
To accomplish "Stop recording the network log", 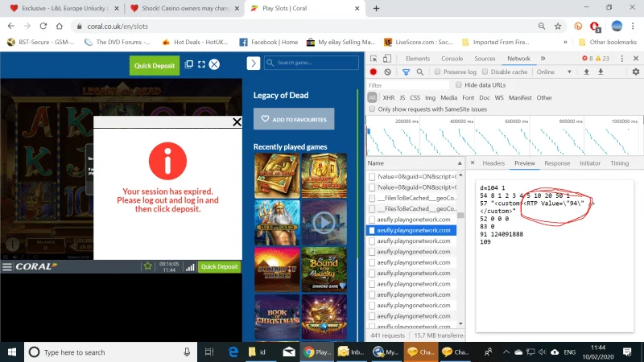I will click(373, 72).
